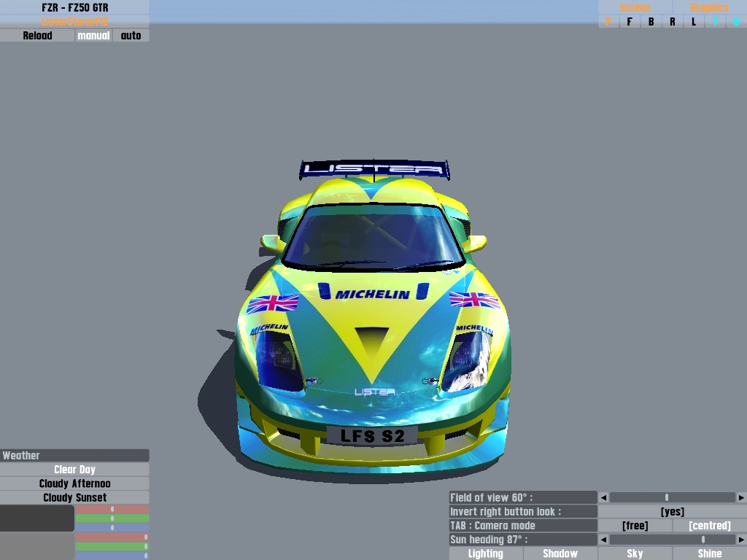The width and height of the screenshot is (747, 560).
Task: Set camera mode to [free]
Action: (635, 526)
